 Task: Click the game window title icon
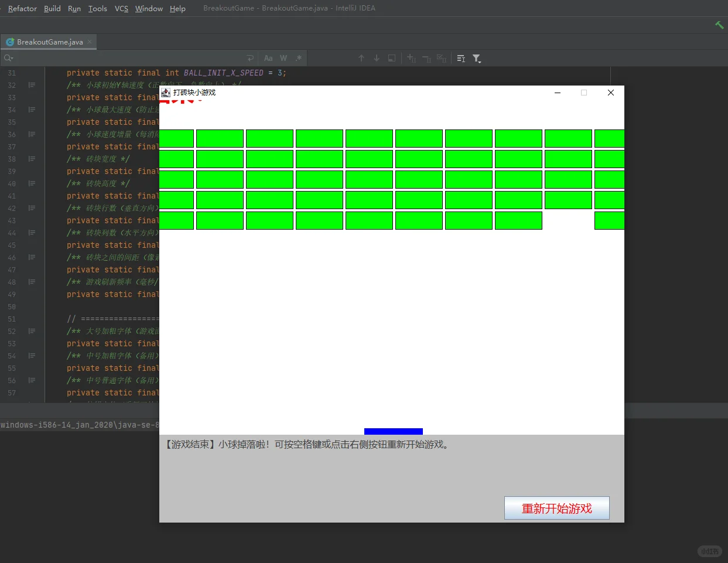[x=166, y=93]
